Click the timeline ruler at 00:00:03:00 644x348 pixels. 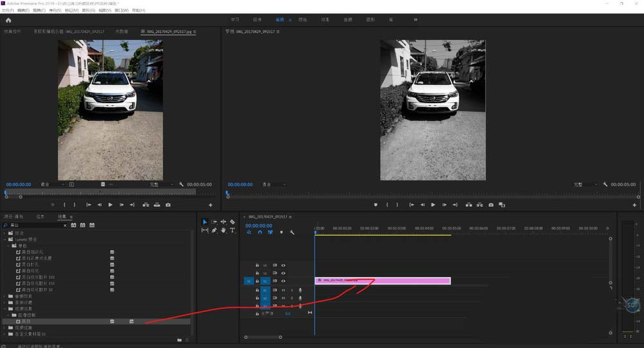pos(396,228)
